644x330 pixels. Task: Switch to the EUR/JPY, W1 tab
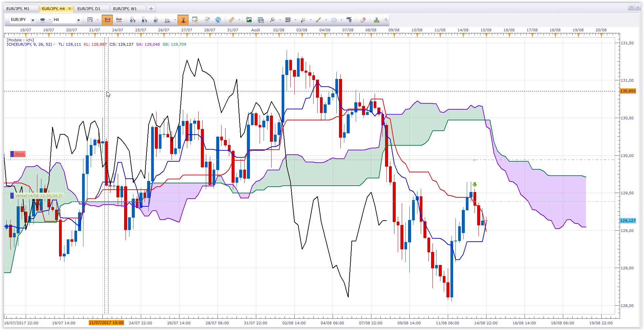125,9
